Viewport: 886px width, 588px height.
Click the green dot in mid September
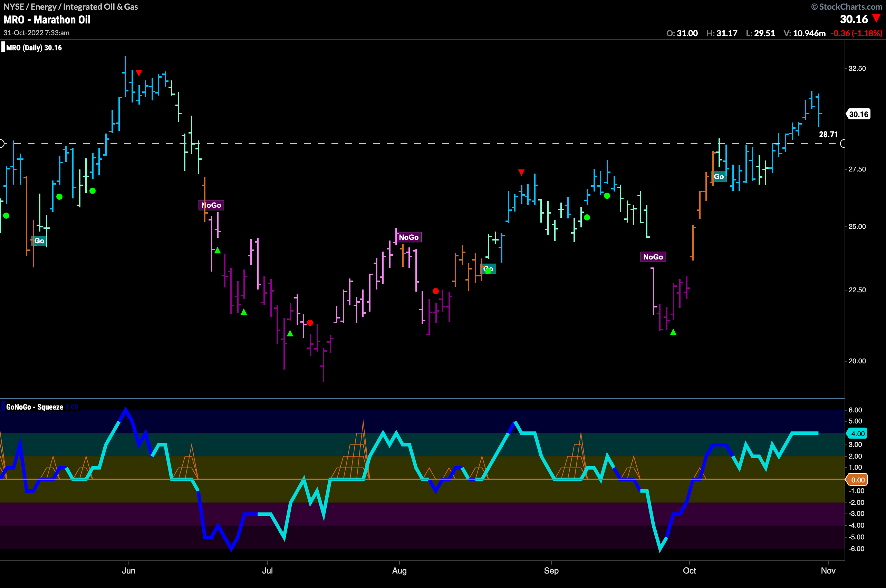coord(607,196)
